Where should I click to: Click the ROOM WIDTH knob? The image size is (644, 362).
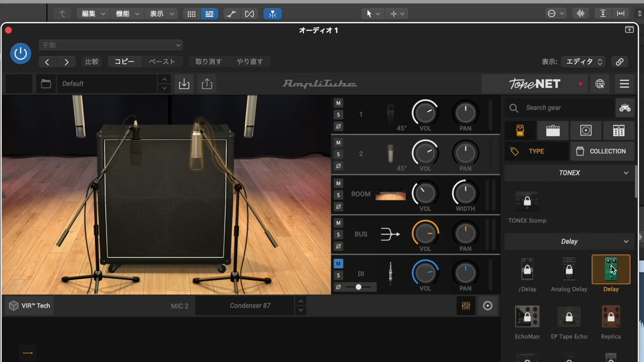click(465, 193)
